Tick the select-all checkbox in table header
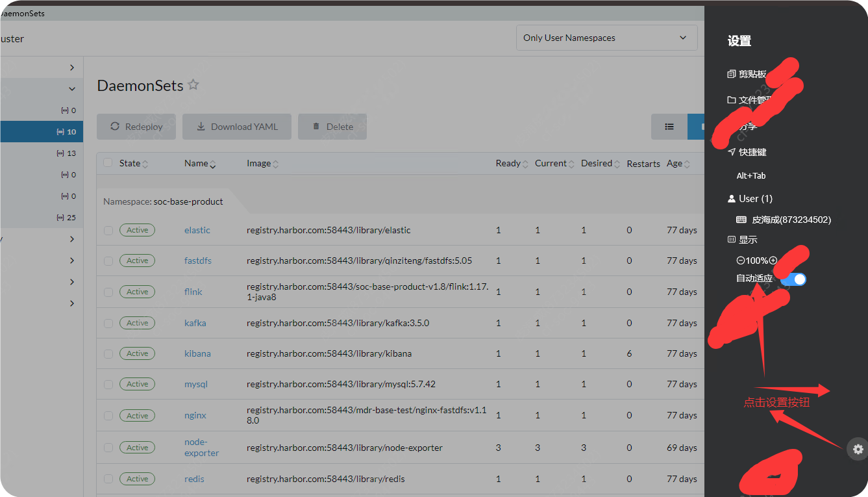Image resolution: width=868 pixels, height=497 pixels. pyautogui.click(x=108, y=163)
